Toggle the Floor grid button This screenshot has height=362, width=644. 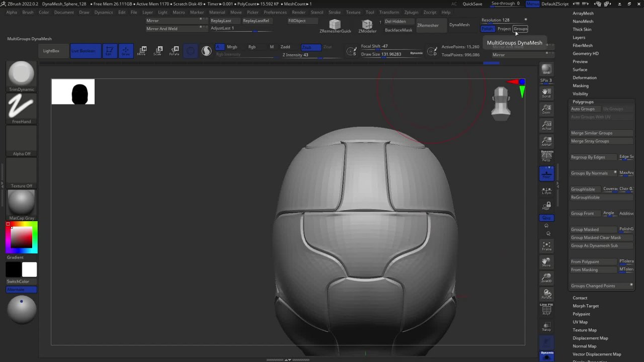[546, 173]
